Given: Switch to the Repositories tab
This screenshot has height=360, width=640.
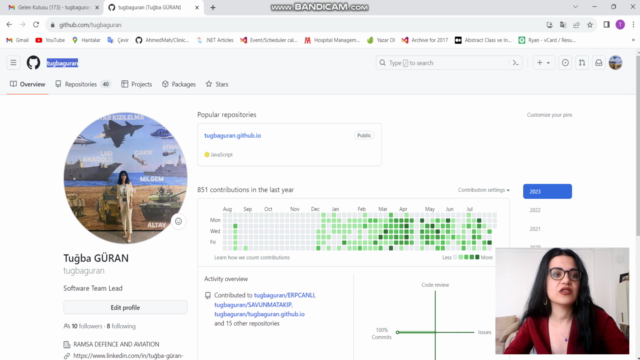Looking at the screenshot, I should click(x=83, y=84).
